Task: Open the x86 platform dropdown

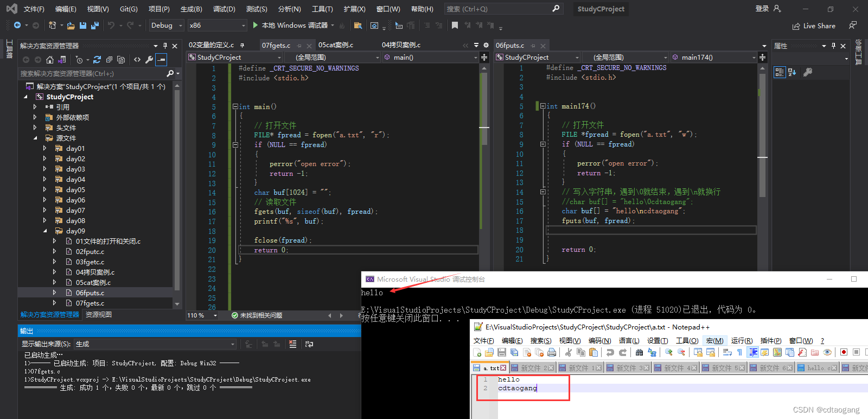Action: coord(217,26)
